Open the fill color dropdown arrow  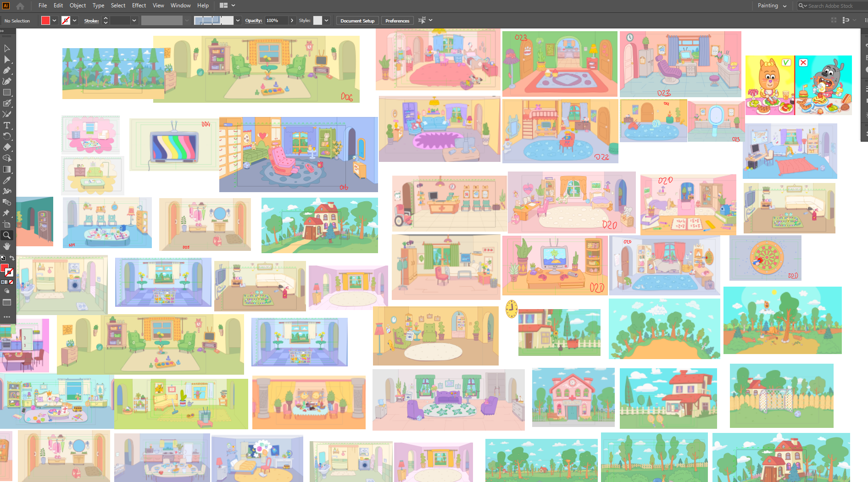pos(54,21)
